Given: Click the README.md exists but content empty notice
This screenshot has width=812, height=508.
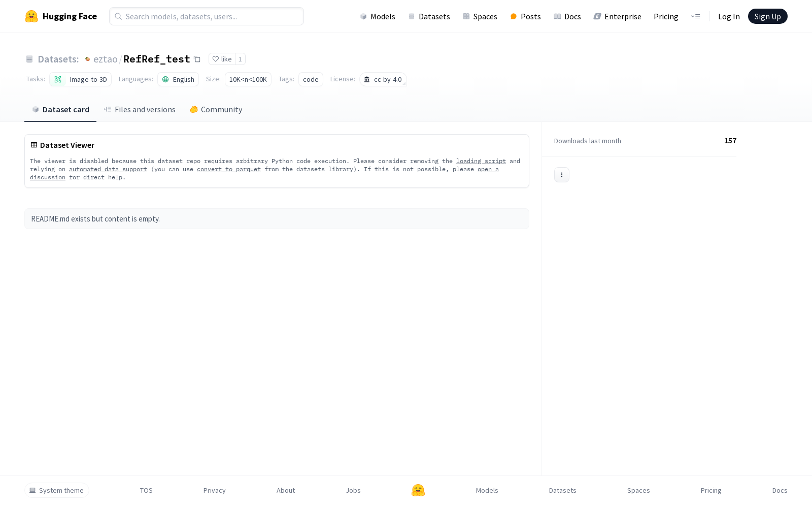Looking at the screenshot, I should click(277, 219).
